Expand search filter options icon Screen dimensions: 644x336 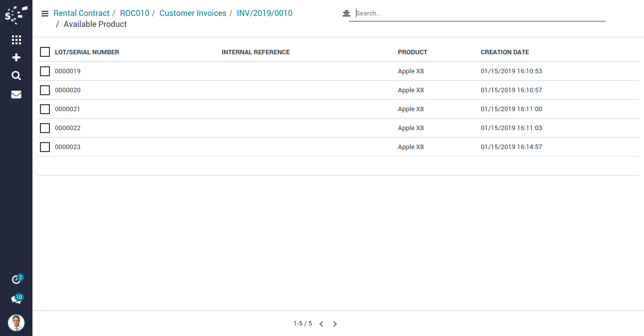tap(346, 13)
